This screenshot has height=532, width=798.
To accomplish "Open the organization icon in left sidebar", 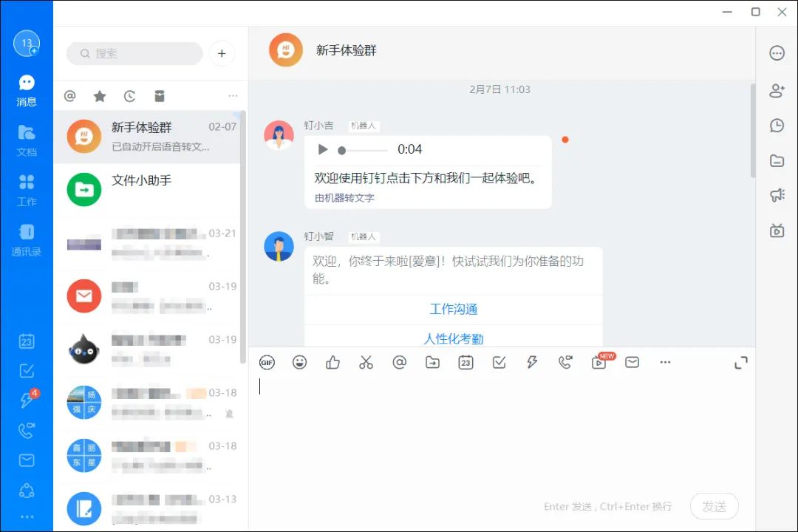I will click(x=27, y=491).
